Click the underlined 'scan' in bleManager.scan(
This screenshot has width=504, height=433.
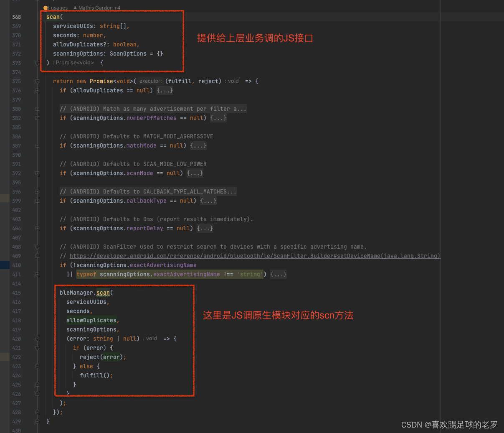103,293
